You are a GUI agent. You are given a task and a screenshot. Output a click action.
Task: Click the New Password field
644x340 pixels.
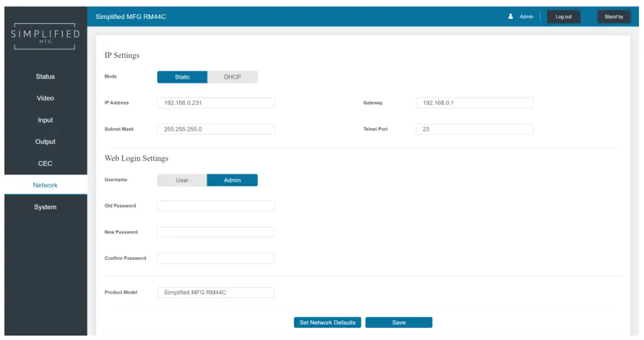click(216, 232)
